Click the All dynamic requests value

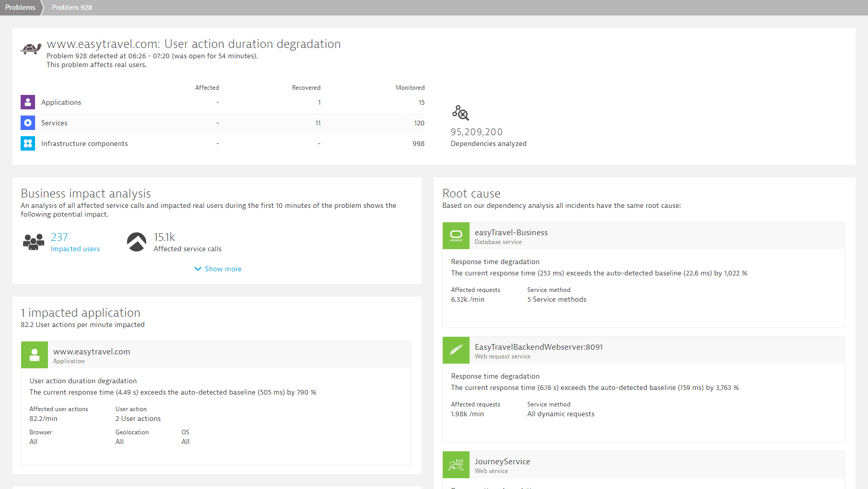[x=561, y=414]
